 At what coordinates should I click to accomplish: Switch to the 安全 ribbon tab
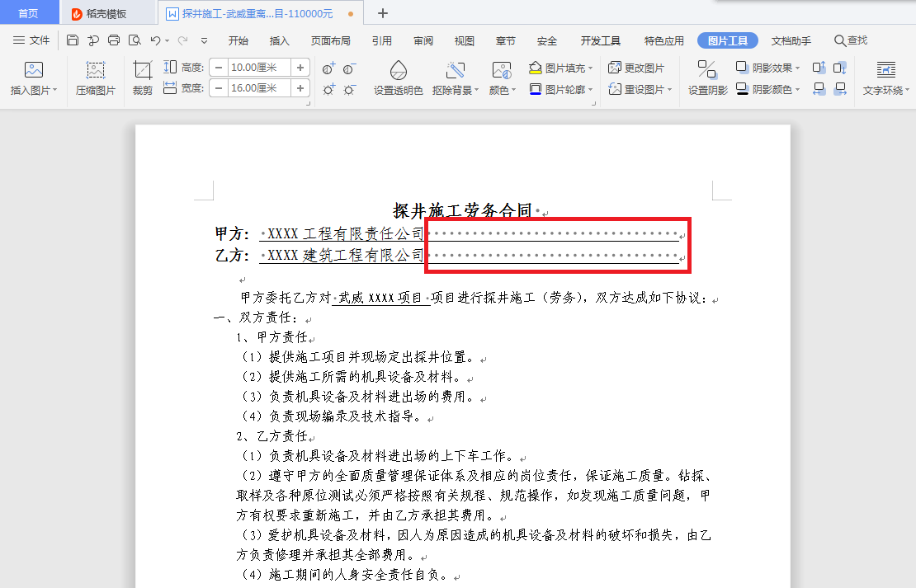tap(547, 40)
